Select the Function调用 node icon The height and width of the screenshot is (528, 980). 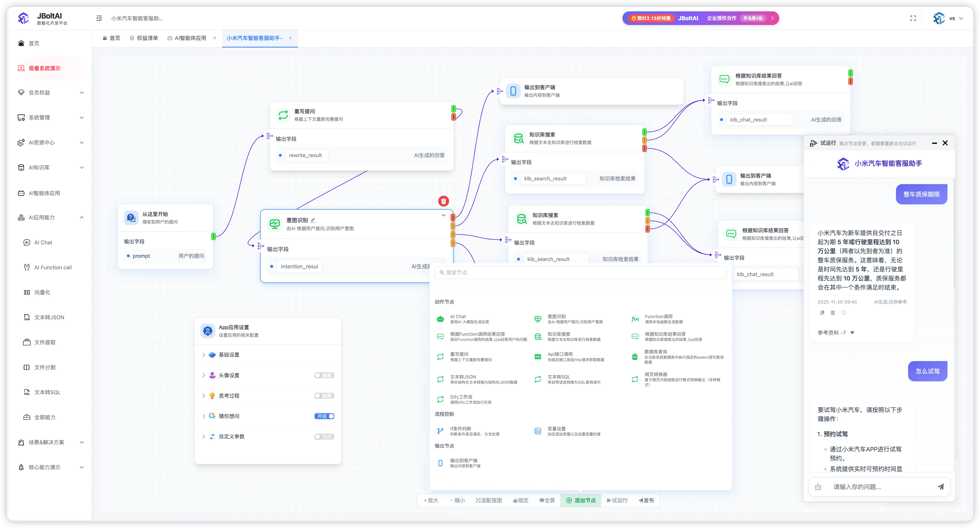pyautogui.click(x=635, y=319)
